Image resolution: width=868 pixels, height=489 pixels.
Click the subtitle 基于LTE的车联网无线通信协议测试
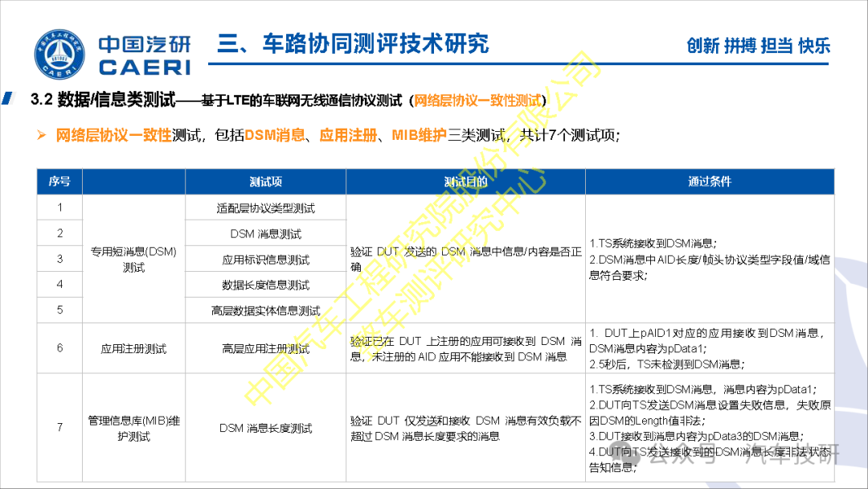tap(301, 101)
